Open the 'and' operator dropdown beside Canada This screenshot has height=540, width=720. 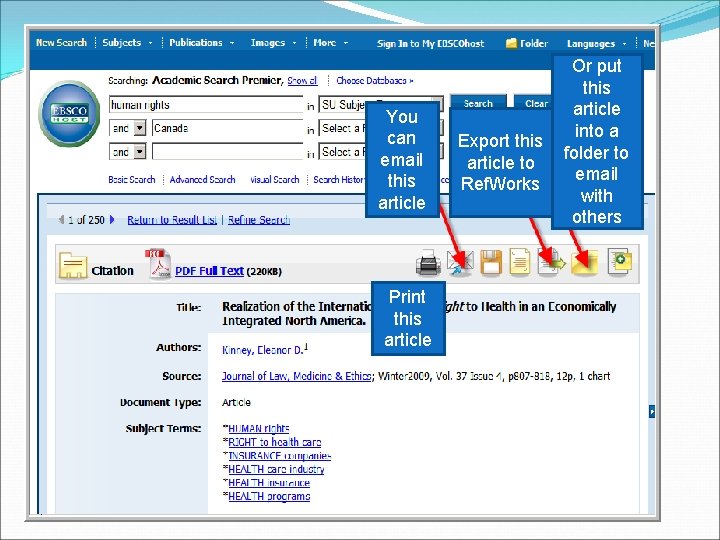(140, 128)
